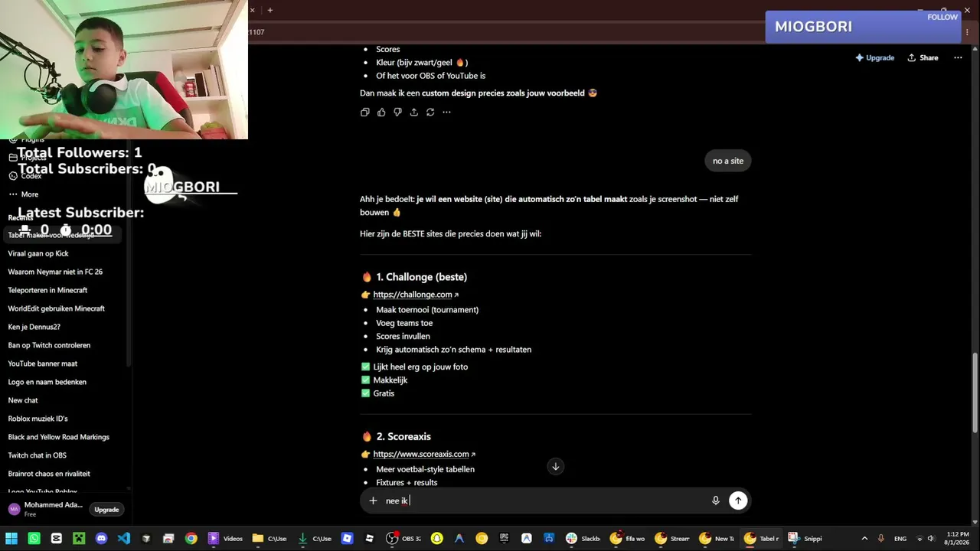
Task: Open Snapchat from the taskbar
Action: click(x=437, y=539)
